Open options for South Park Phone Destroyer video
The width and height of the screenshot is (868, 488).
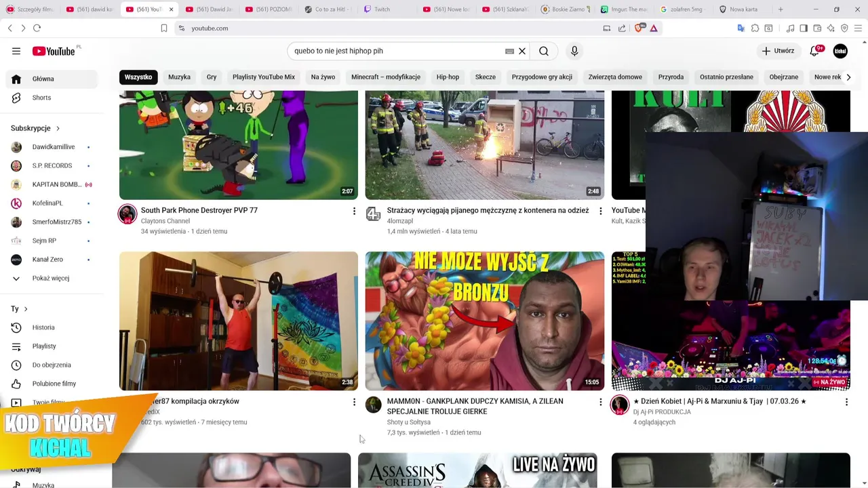coord(353,211)
